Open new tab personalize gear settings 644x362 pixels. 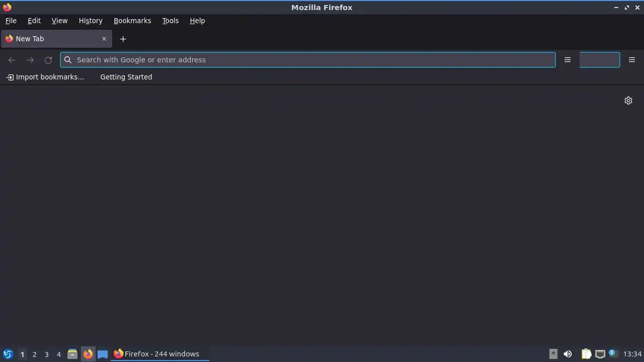click(x=628, y=101)
